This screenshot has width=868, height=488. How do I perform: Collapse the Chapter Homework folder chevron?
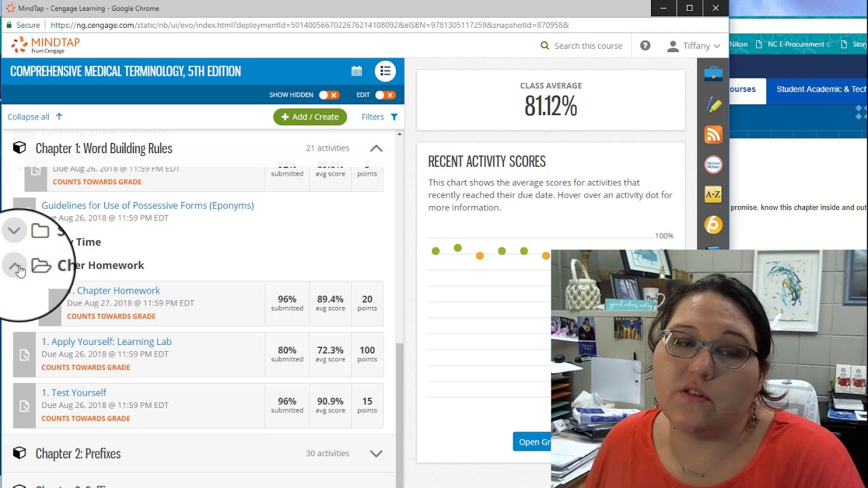click(x=14, y=266)
